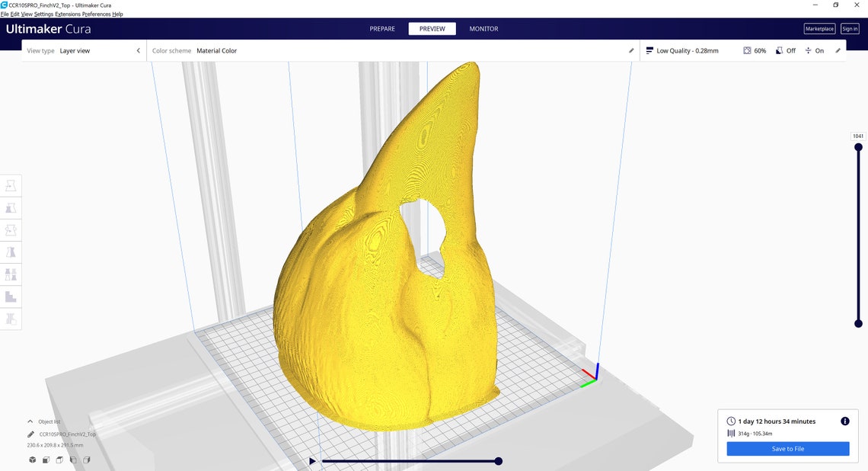This screenshot has width=868, height=471.
Task: Click the Sign in button
Action: point(850,29)
